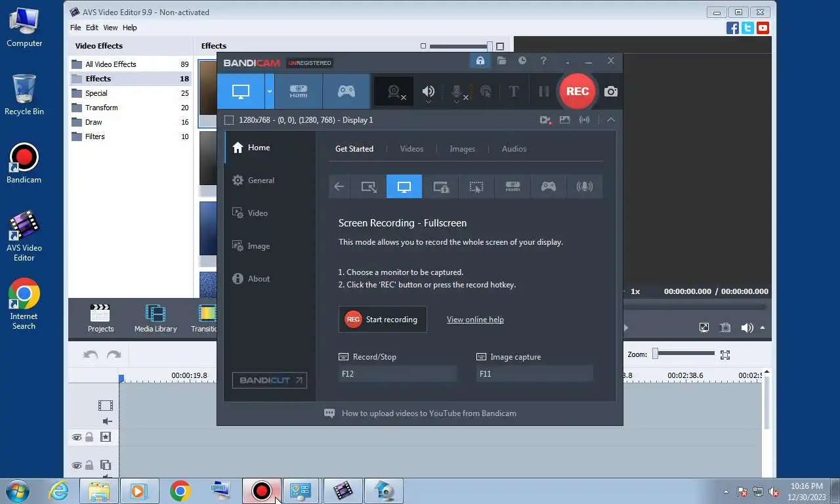Choose game recording mode icon in selector row
840x504 pixels.
click(549, 186)
